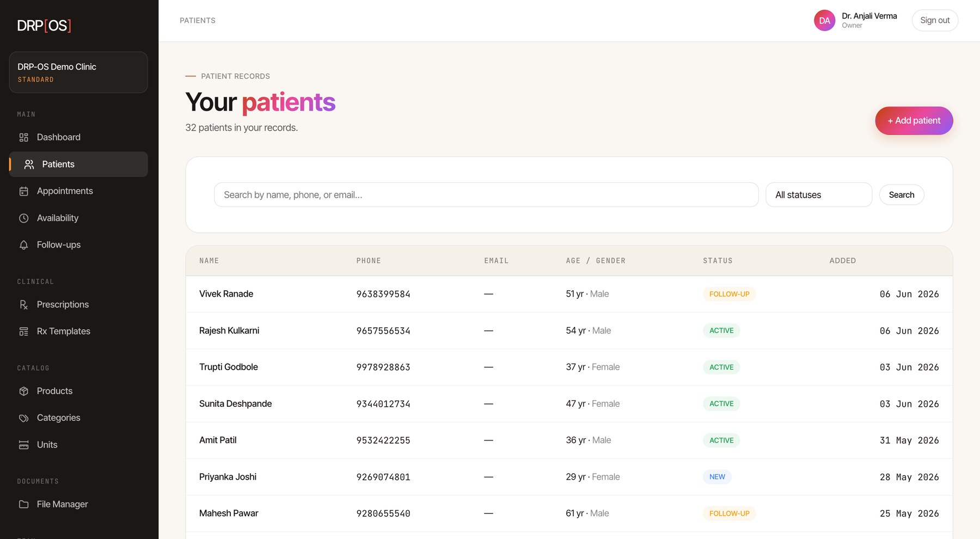The height and width of the screenshot is (539, 980).
Task: Click Vivek Ranade's FOLLOW-UP status badge
Action: 729,294
